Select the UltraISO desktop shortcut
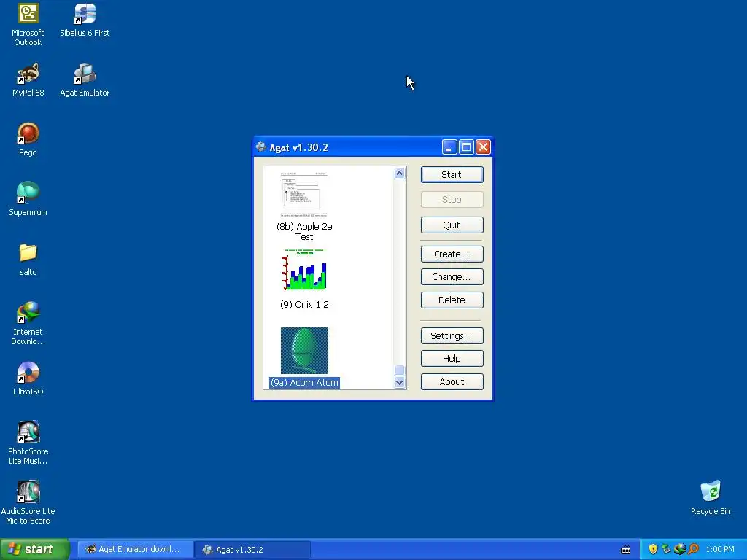The width and height of the screenshot is (747, 560). (28, 379)
